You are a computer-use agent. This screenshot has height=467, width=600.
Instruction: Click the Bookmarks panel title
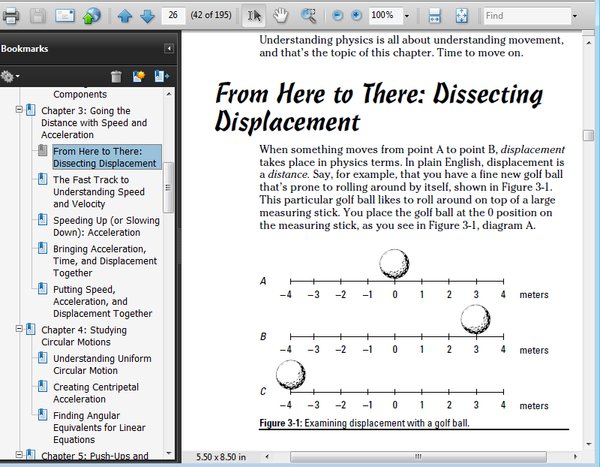click(x=24, y=49)
